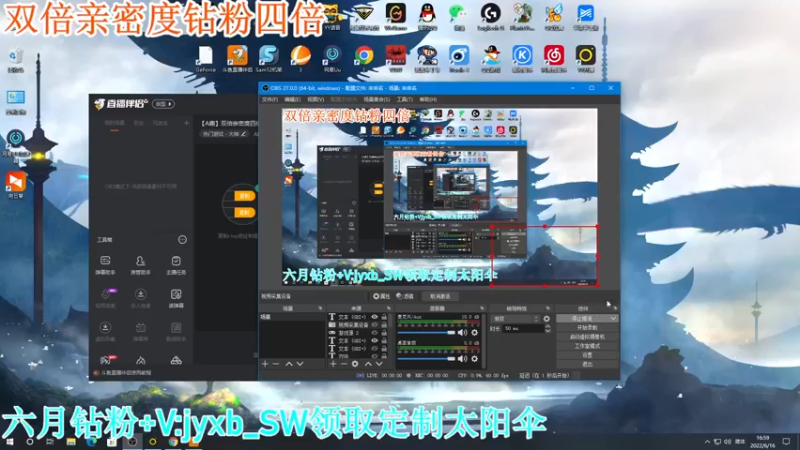This screenshot has height=450, width=800.
Task: Open 弹幕助手 tool in Douyu companion
Action: click(x=105, y=265)
